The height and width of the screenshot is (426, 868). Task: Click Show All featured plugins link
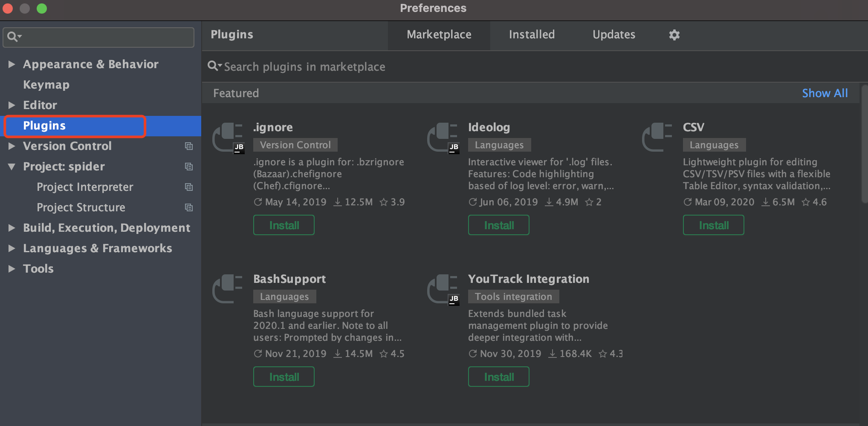(x=825, y=93)
